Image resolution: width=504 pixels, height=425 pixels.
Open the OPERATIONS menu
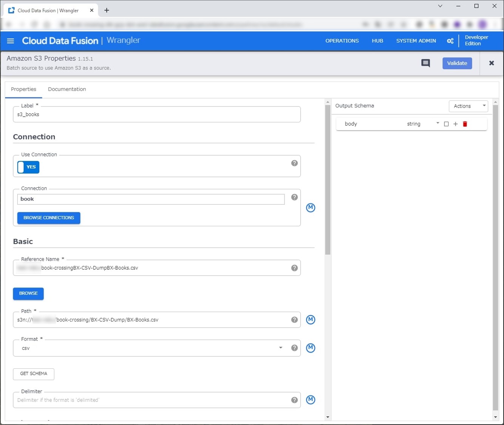342,41
